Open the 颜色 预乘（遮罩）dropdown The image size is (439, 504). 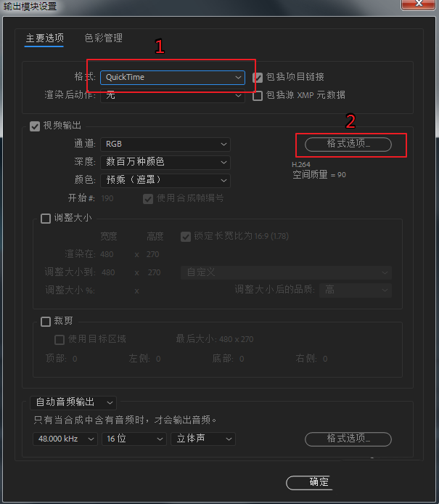click(x=165, y=180)
